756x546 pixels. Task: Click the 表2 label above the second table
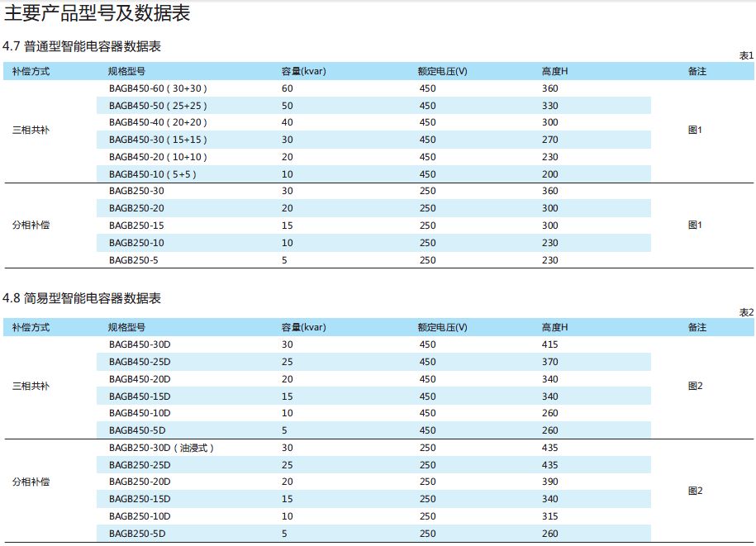click(746, 312)
